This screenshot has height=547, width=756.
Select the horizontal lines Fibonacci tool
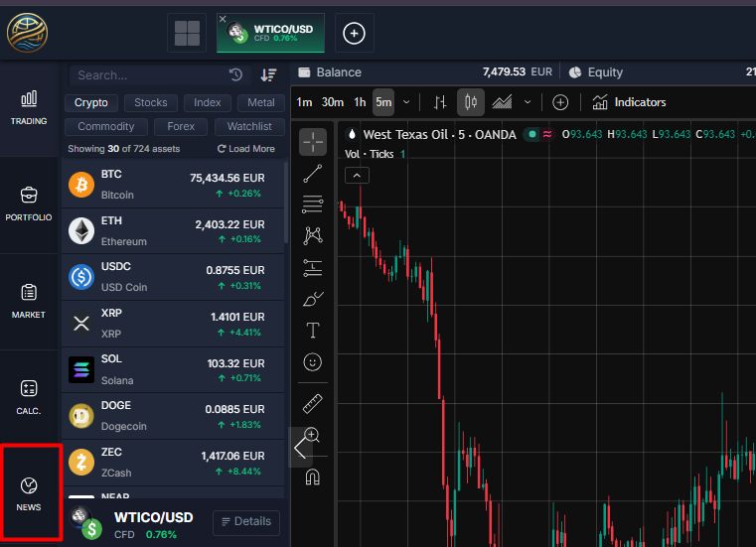point(313,205)
